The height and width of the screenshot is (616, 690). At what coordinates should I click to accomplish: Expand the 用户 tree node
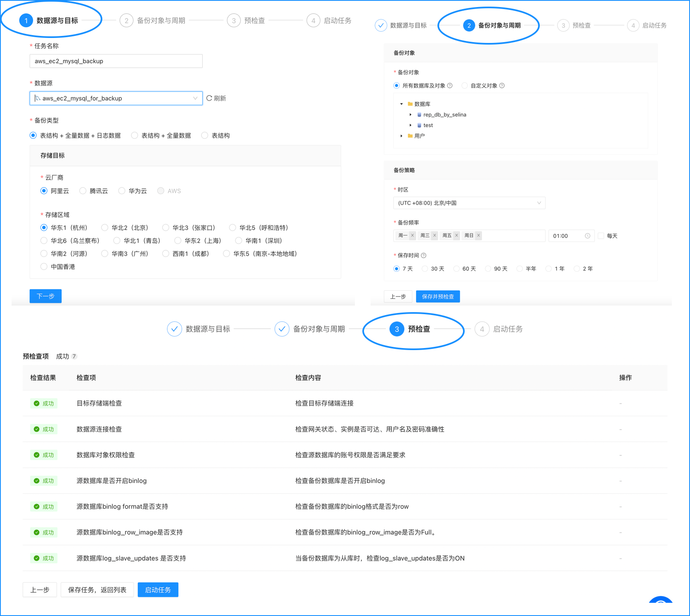click(x=402, y=136)
